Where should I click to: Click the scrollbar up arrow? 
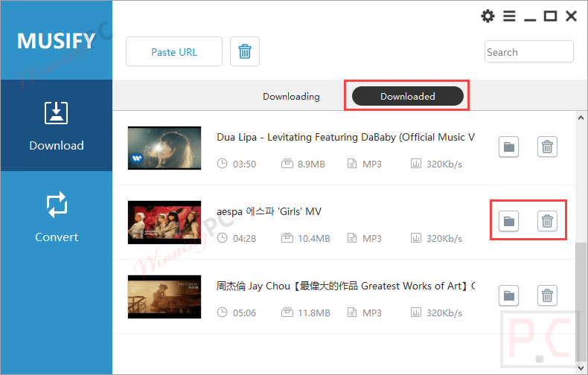(581, 118)
